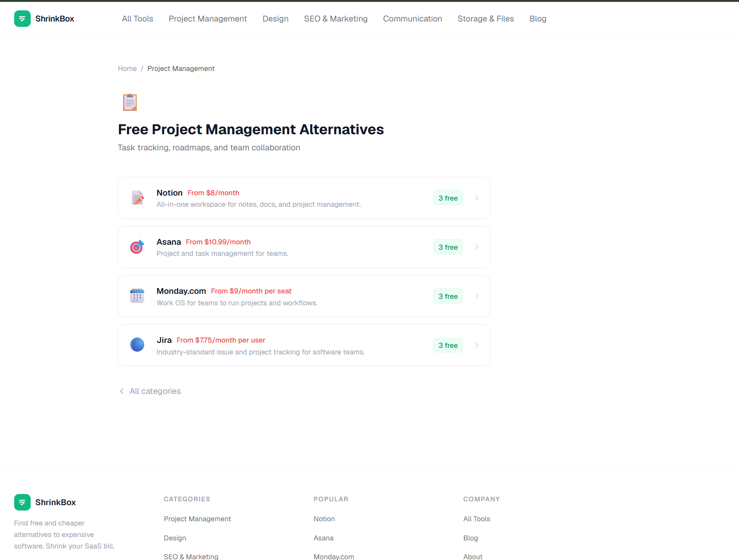Click the ShrinkBox logo icon in footer

coord(22,502)
